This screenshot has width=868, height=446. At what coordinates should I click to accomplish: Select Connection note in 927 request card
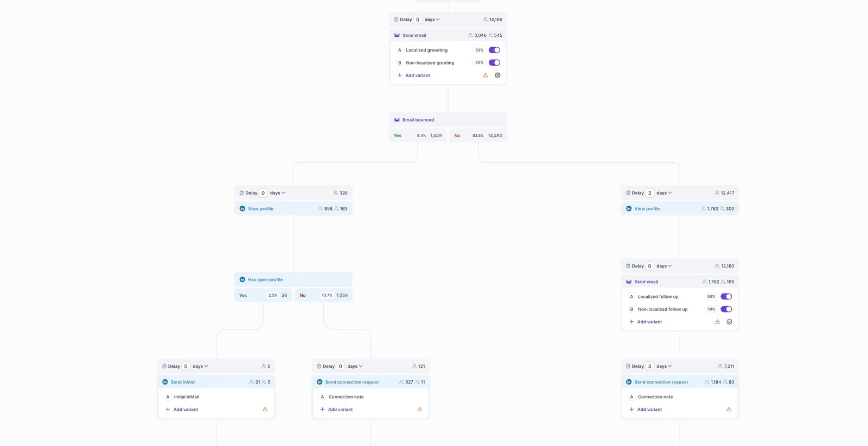pos(371,397)
